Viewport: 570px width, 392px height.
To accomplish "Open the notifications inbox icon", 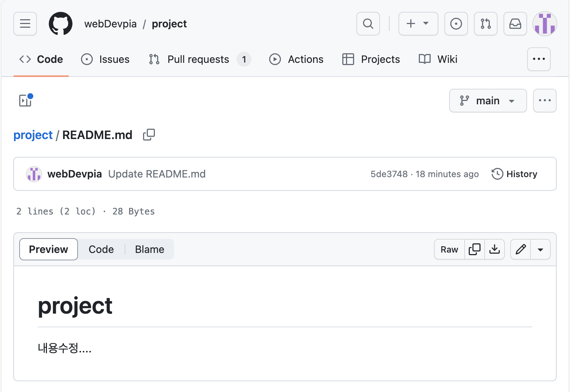I will [515, 24].
